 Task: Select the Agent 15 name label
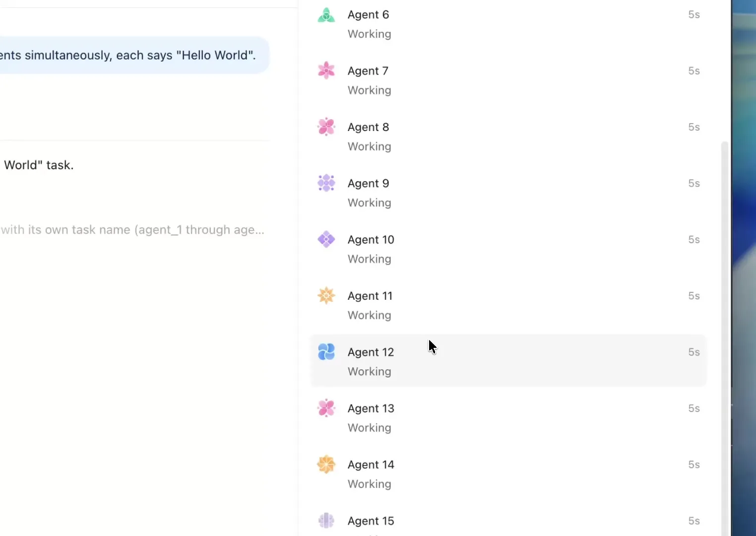[x=371, y=521]
